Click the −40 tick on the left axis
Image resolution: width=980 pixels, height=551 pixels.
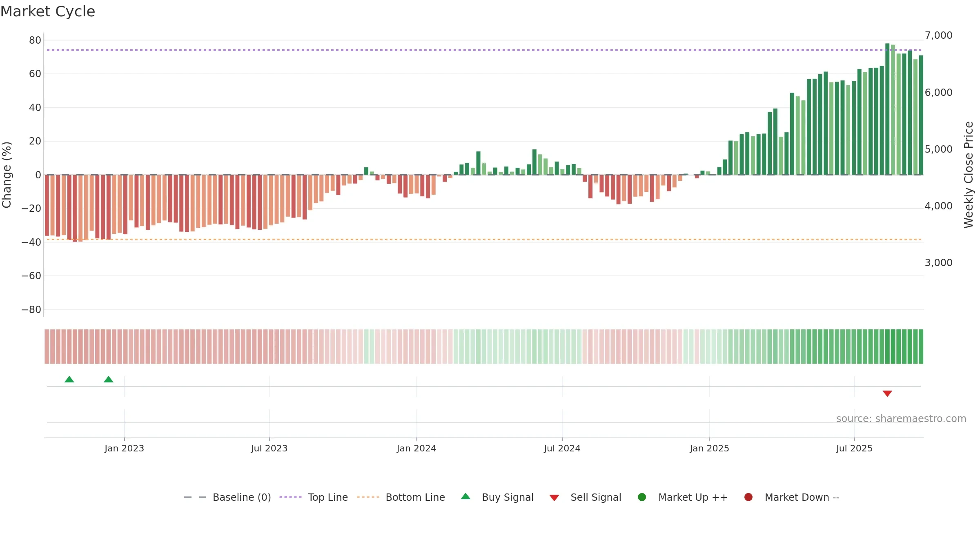click(31, 242)
